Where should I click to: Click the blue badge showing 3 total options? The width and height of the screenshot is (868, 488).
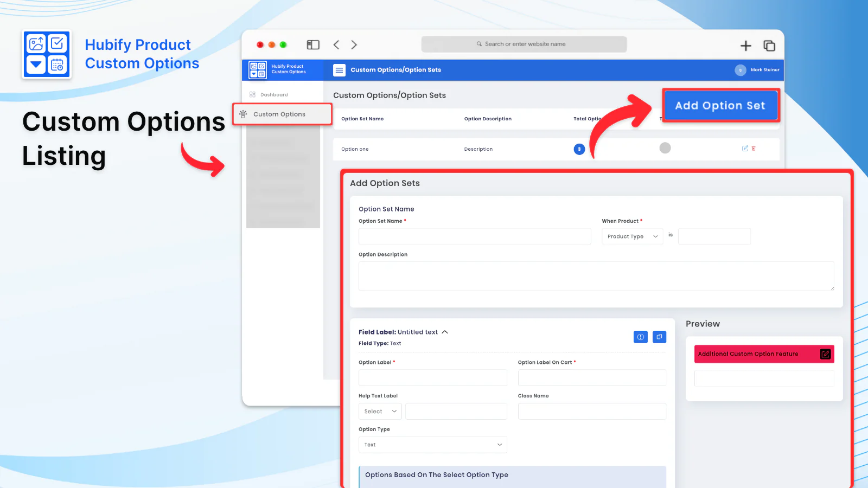point(579,149)
